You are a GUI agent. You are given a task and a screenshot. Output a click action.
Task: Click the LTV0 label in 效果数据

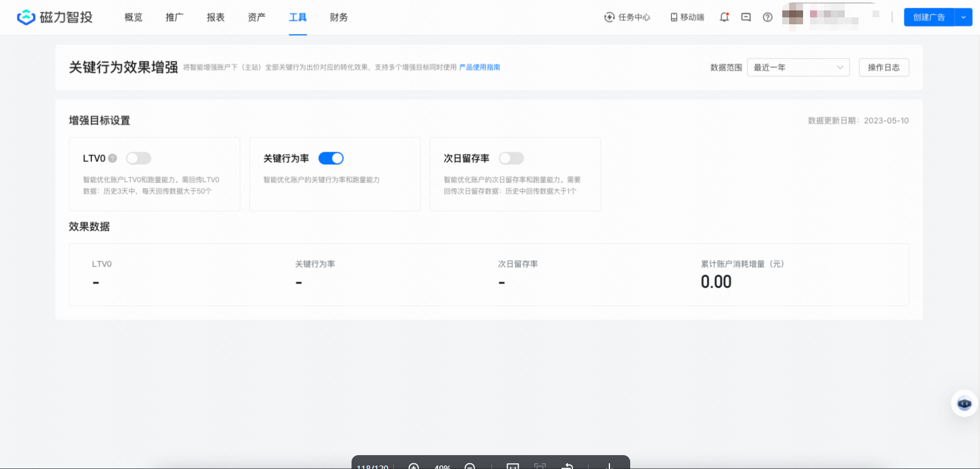[102, 264]
